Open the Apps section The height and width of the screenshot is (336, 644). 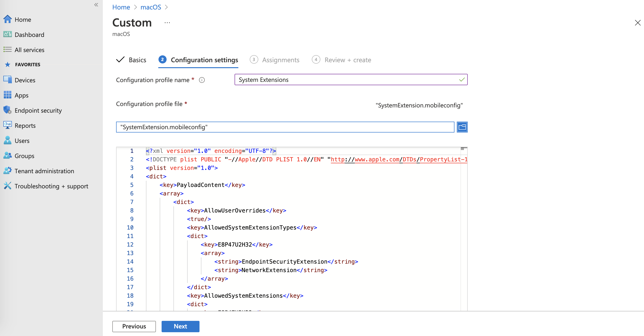(22, 95)
